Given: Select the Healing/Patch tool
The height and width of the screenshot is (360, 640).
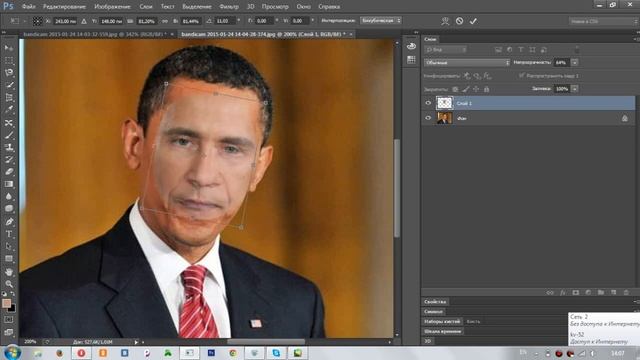Looking at the screenshot, I should tap(9, 122).
